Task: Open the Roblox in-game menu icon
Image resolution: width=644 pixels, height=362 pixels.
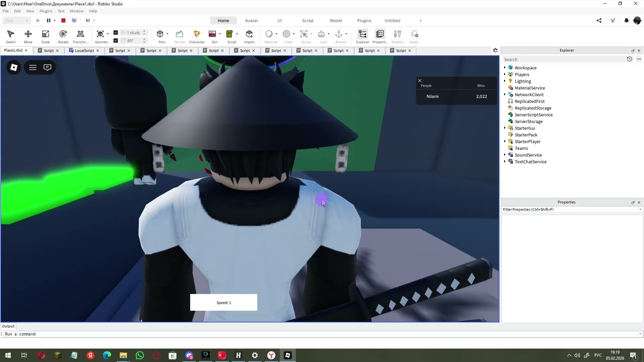Action: [x=14, y=67]
